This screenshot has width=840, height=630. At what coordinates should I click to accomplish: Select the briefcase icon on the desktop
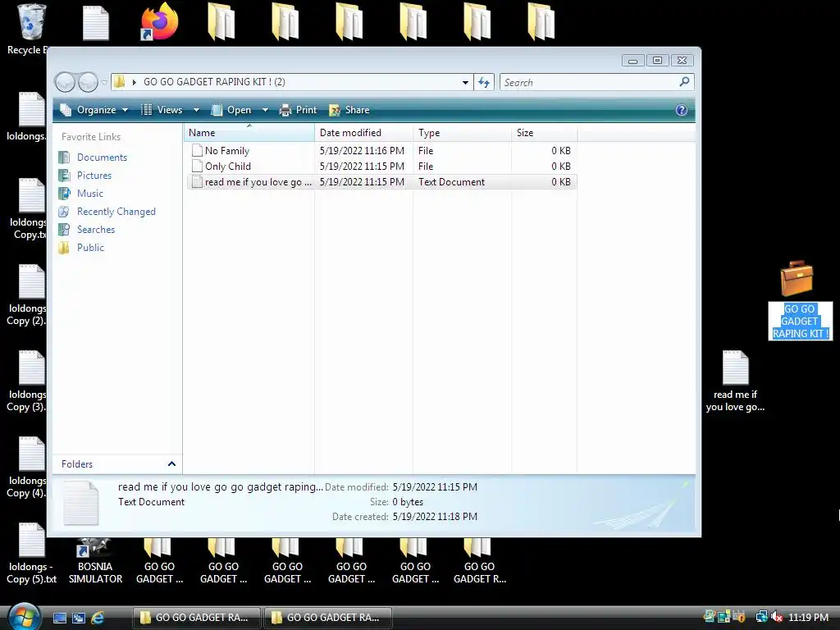pos(797,279)
